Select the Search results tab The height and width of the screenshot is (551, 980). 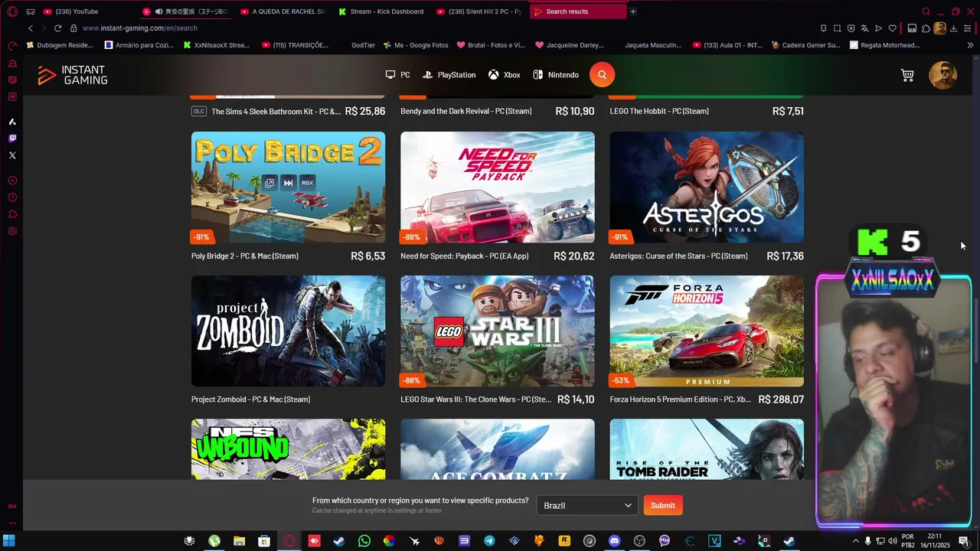[577, 11]
